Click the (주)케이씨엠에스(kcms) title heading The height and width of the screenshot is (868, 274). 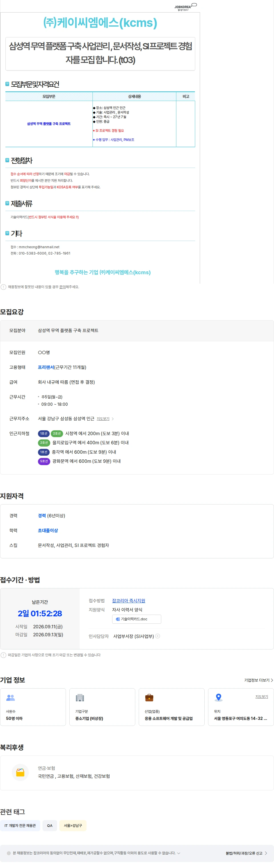[100, 23]
